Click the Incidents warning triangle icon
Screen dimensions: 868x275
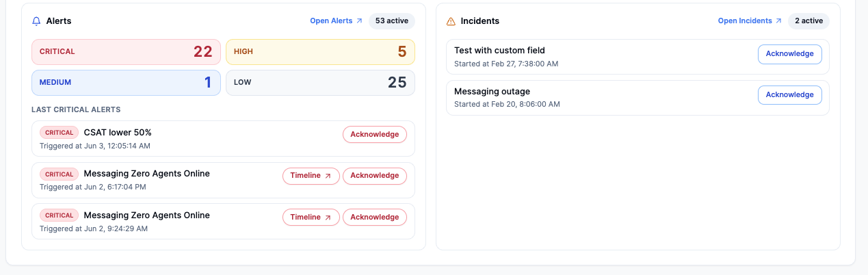point(451,21)
